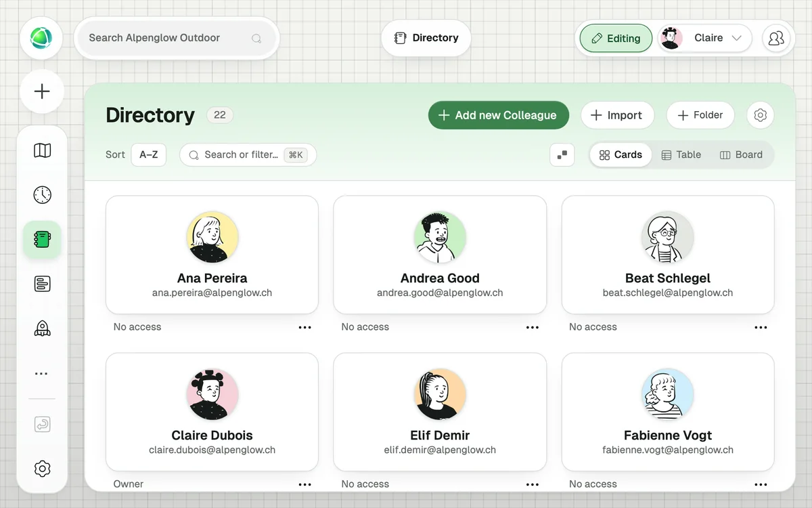Open more options for Andrea Good
Image resolution: width=812 pixels, height=508 pixels.
[x=533, y=327]
